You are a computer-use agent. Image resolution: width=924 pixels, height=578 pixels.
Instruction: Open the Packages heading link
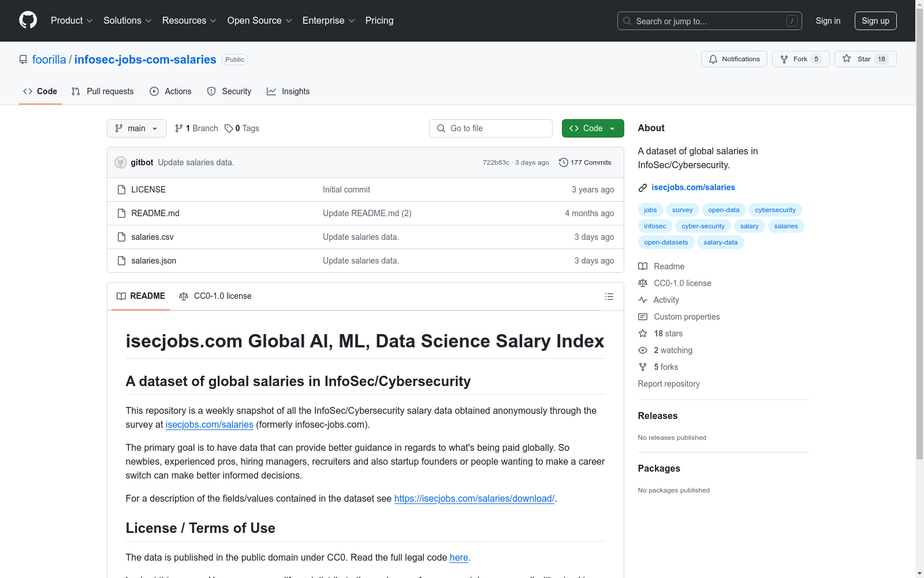coord(659,468)
